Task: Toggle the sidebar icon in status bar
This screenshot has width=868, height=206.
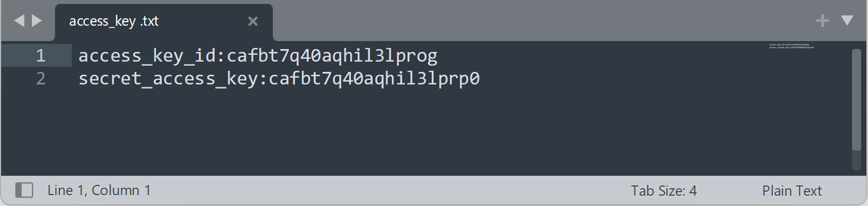Action: [x=24, y=190]
